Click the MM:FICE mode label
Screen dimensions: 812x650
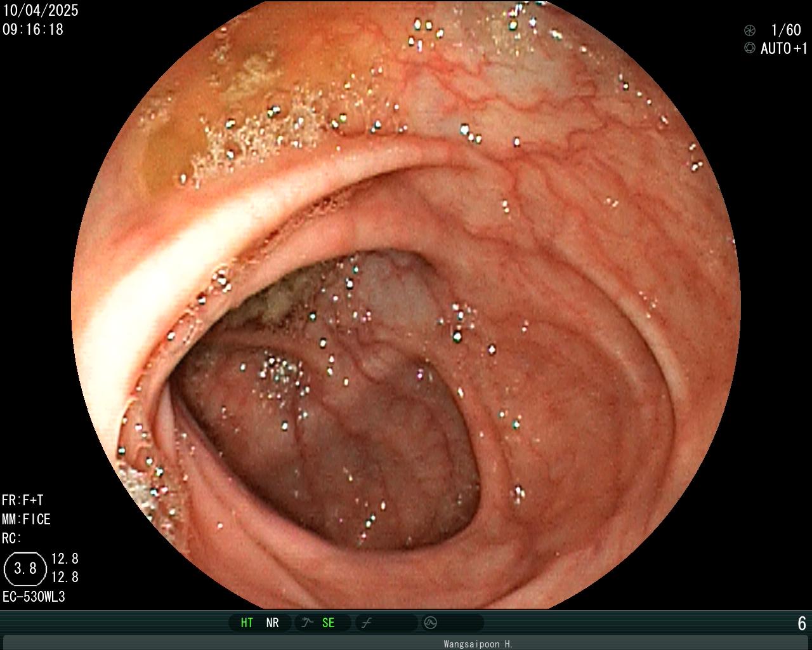click(x=26, y=519)
